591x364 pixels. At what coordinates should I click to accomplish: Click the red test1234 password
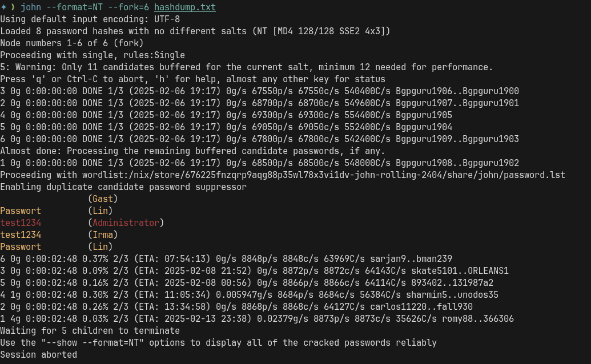click(21, 223)
